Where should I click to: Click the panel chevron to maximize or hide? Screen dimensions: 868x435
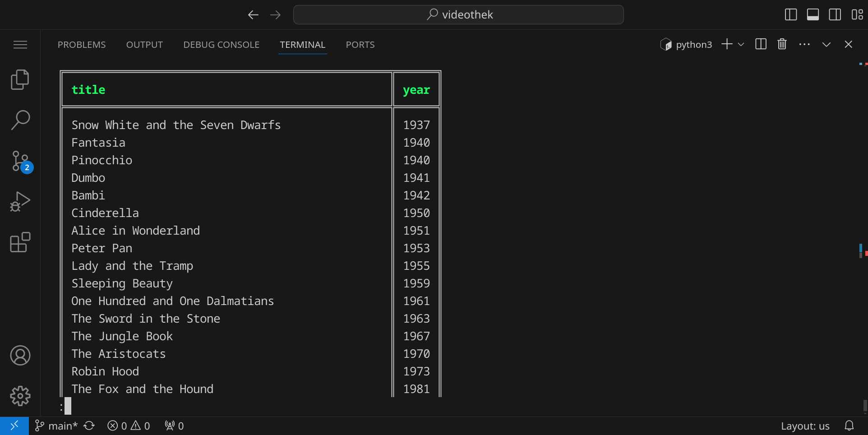pos(826,44)
